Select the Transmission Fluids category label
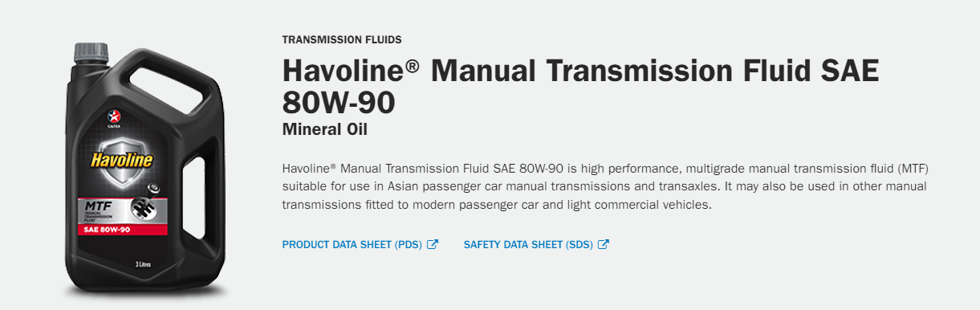The image size is (980, 310). pos(342,39)
